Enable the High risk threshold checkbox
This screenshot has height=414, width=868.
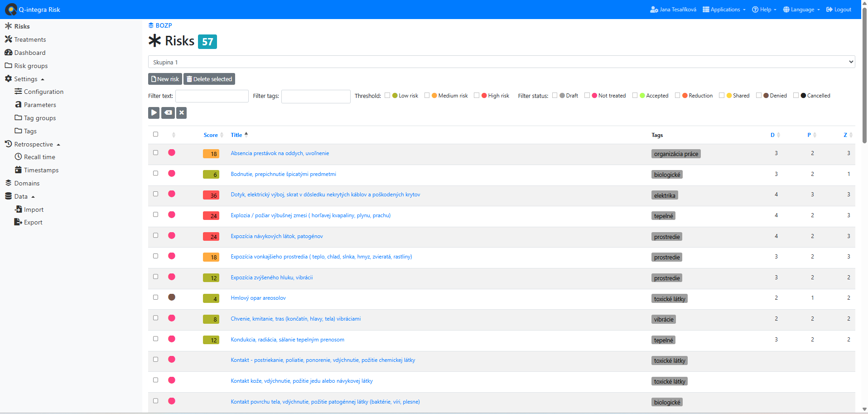point(477,95)
